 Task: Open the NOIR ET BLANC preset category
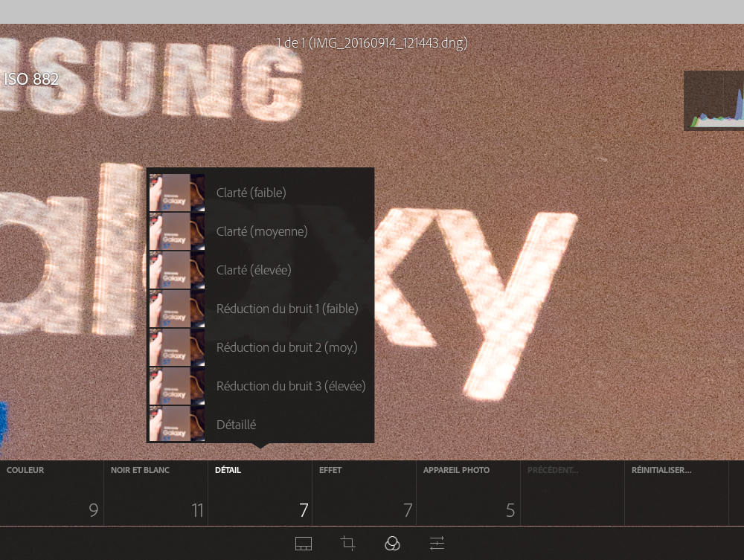tap(155, 492)
